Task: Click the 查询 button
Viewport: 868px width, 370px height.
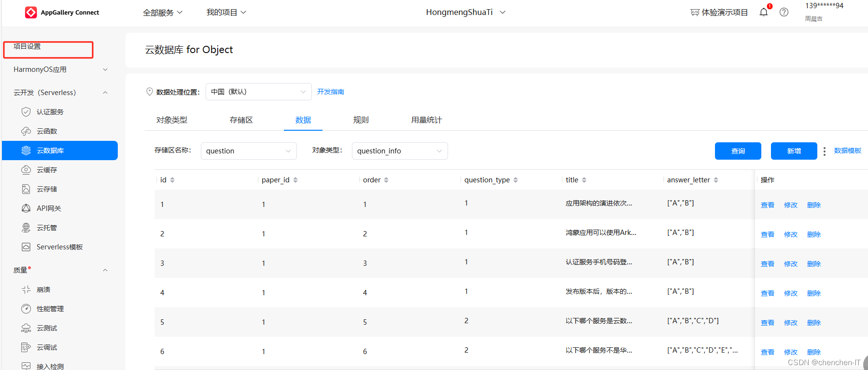Action: [738, 151]
